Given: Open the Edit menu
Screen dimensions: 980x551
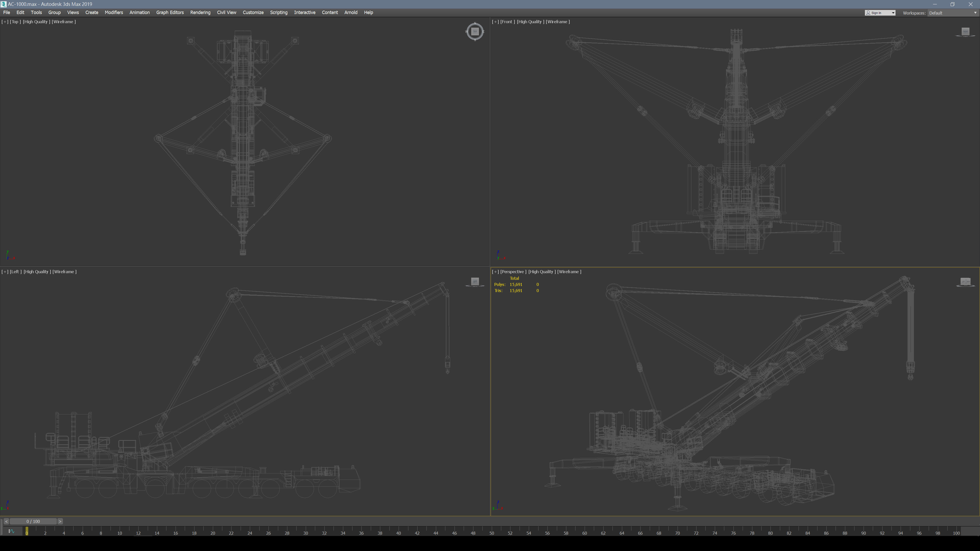Looking at the screenshot, I should [x=20, y=12].
